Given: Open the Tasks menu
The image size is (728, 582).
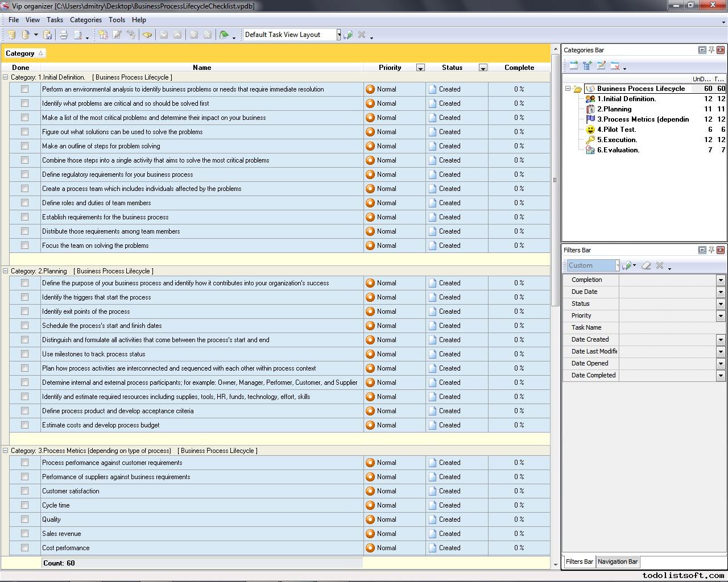Looking at the screenshot, I should (x=55, y=19).
